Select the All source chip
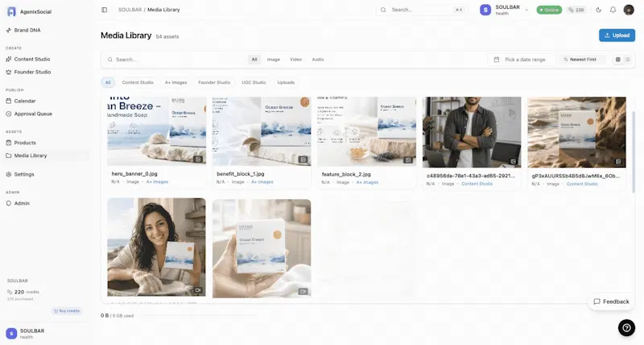Screen dimensions: 644x345 [108, 83]
